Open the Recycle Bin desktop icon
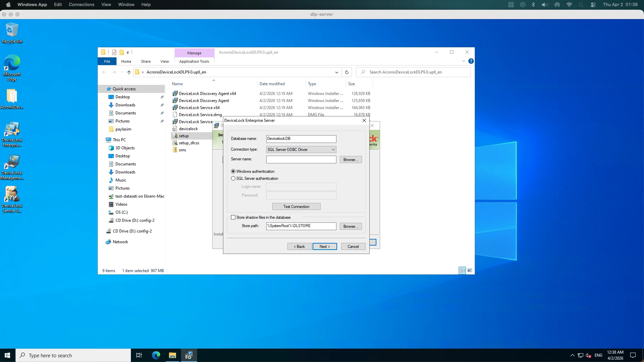644x362 pixels. (x=12, y=33)
